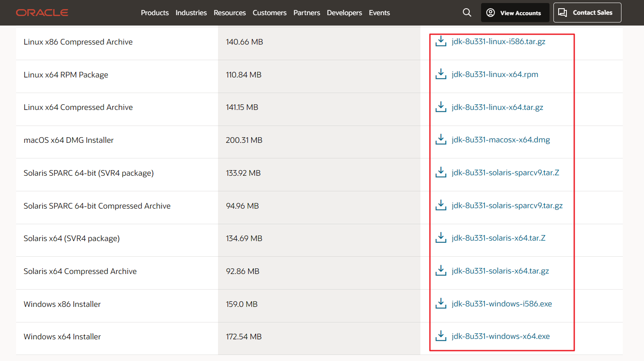644x361 pixels.
Task: Open the Customers menu
Action: (270, 13)
